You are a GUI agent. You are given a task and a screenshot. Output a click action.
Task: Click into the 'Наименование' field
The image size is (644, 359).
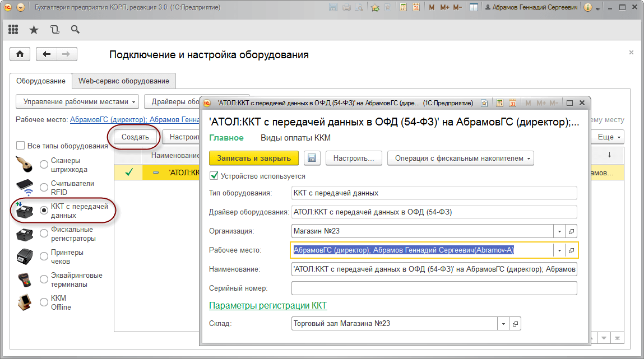coord(434,269)
